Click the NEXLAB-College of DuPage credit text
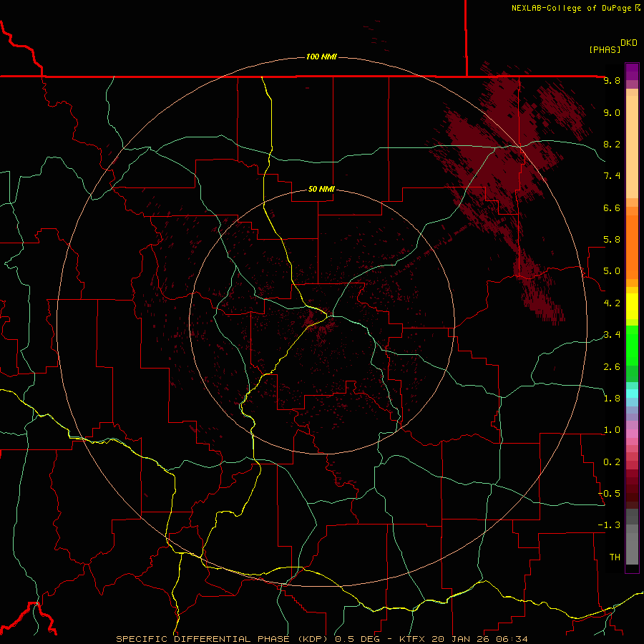Screen dimensions: 644x644 pos(576,8)
